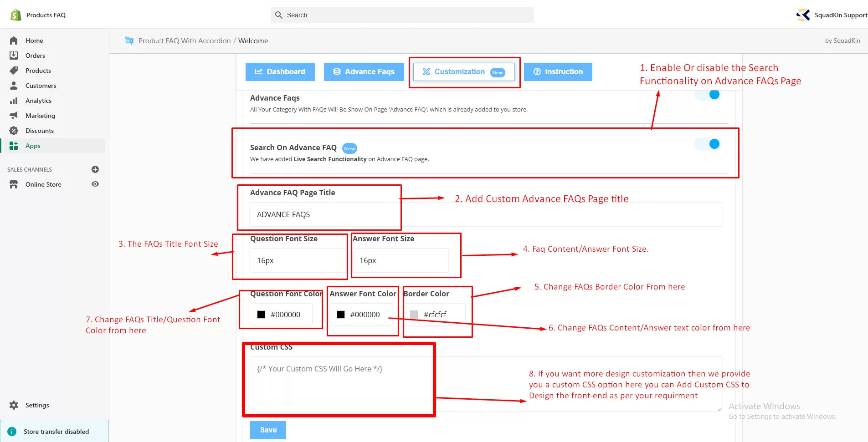Click the Discounts badge icon
Image resolution: width=868 pixels, height=442 pixels.
pyautogui.click(x=14, y=131)
